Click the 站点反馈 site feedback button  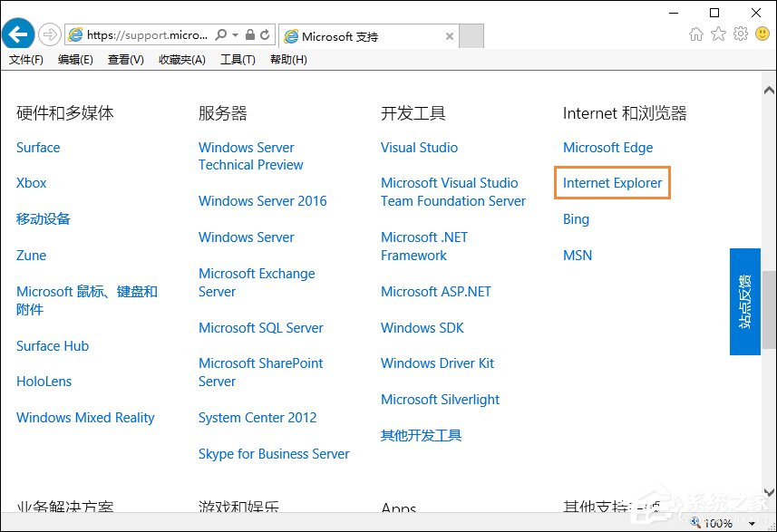[x=744, y=301]
